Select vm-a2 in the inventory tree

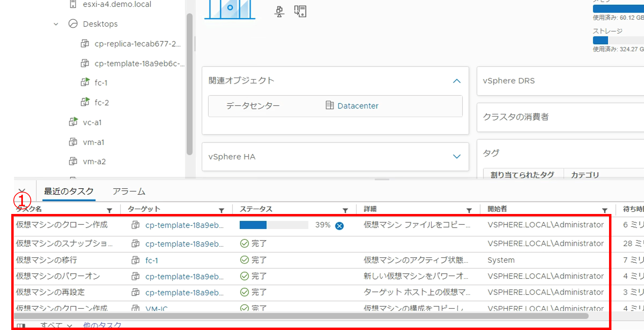94,161
